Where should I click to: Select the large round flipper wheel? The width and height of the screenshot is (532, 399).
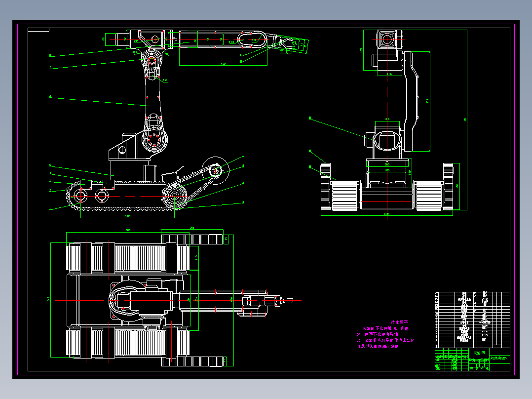tap(215, 171)
